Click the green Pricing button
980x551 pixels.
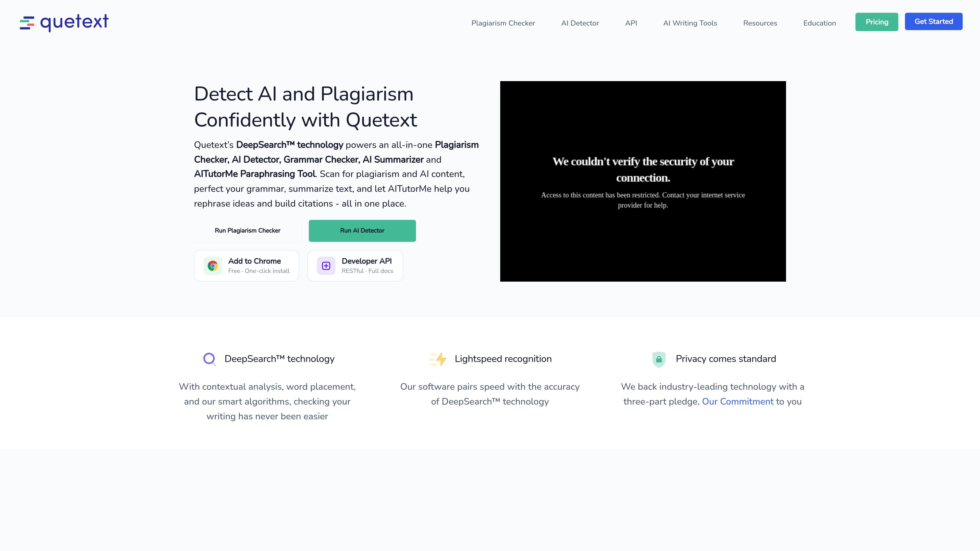pyautogui.click(x=877, y=22)
